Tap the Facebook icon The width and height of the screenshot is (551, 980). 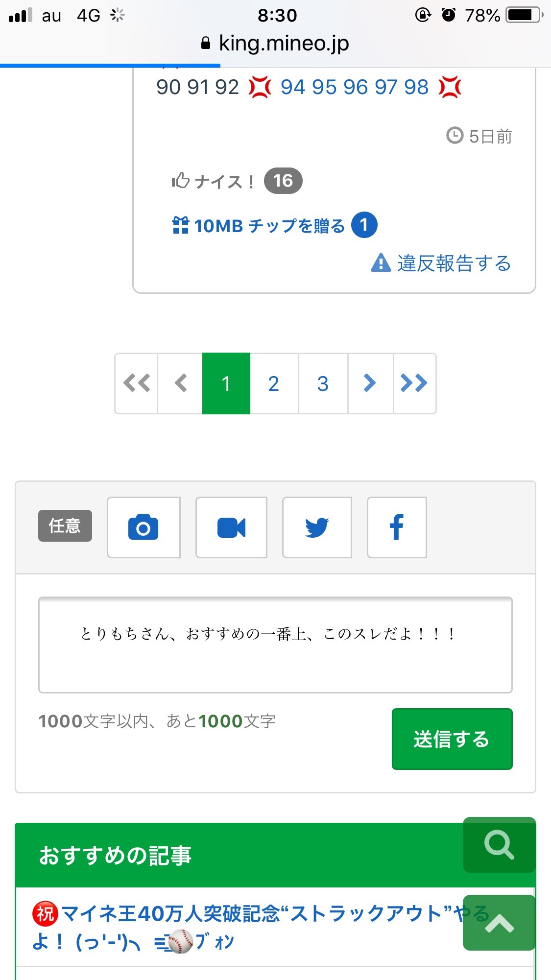click(x=397, y=527)
